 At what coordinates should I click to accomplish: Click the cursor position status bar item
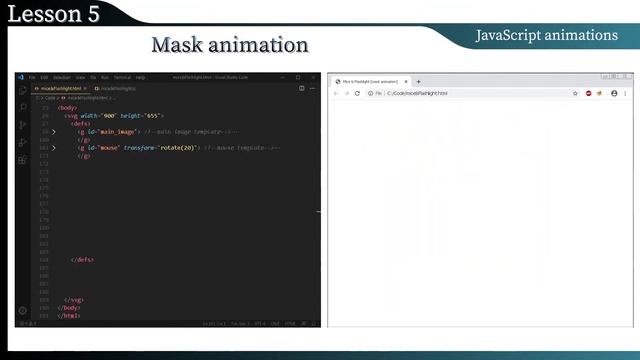[x=214, y=324]
